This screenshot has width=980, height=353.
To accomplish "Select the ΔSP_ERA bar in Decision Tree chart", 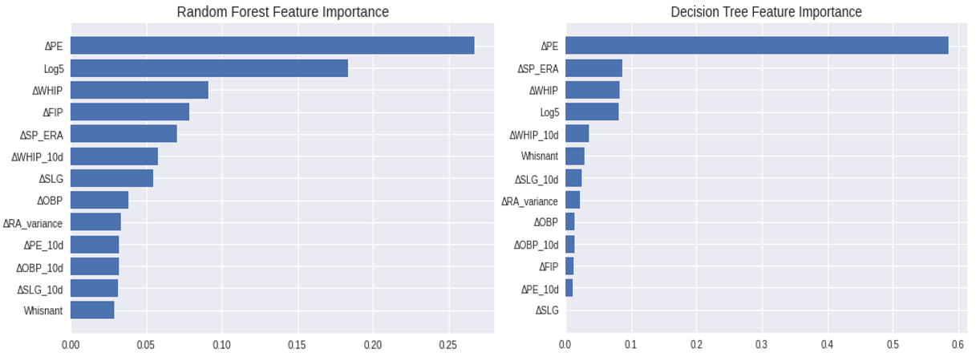I will tap(593, 68).
